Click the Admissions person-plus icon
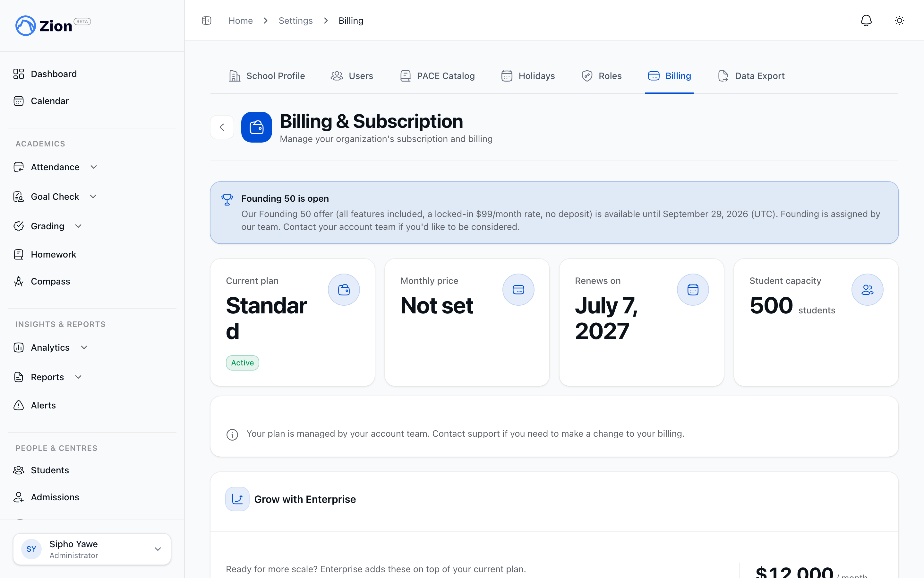This screenshot has height=578, width=924. click(19, 497)
